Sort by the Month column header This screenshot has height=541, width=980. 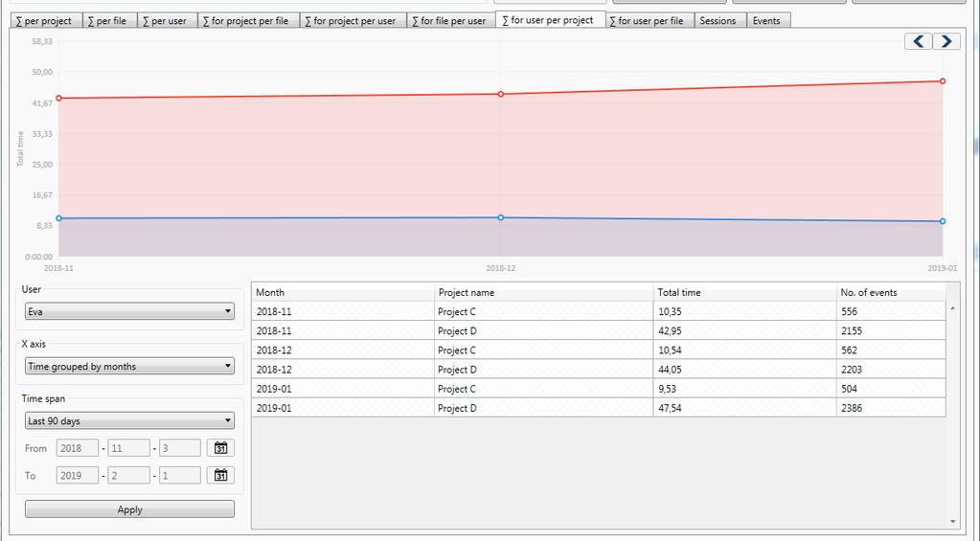(343, 292)
